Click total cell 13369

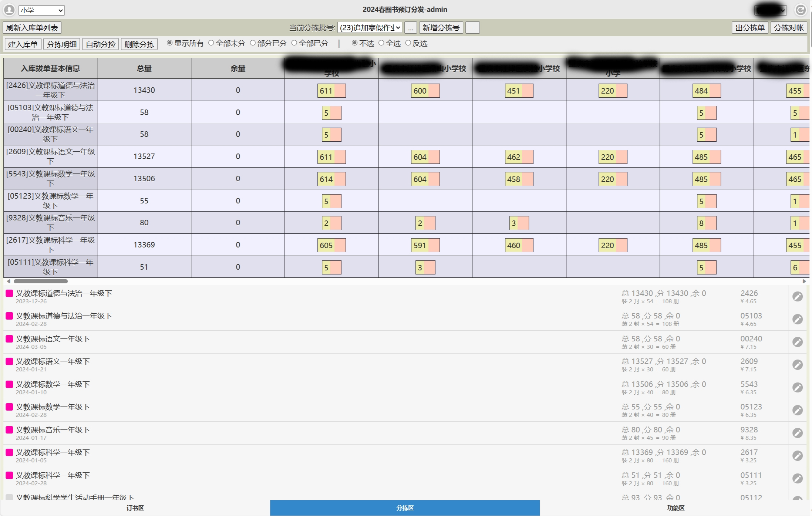point(144,245)
